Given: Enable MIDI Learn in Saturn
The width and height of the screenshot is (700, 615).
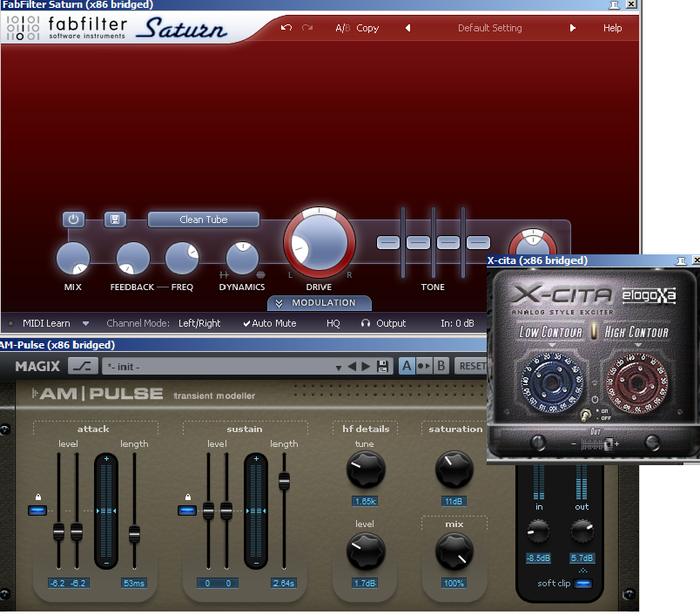Looking at the screenshot, I should click(x=46, y=323).
